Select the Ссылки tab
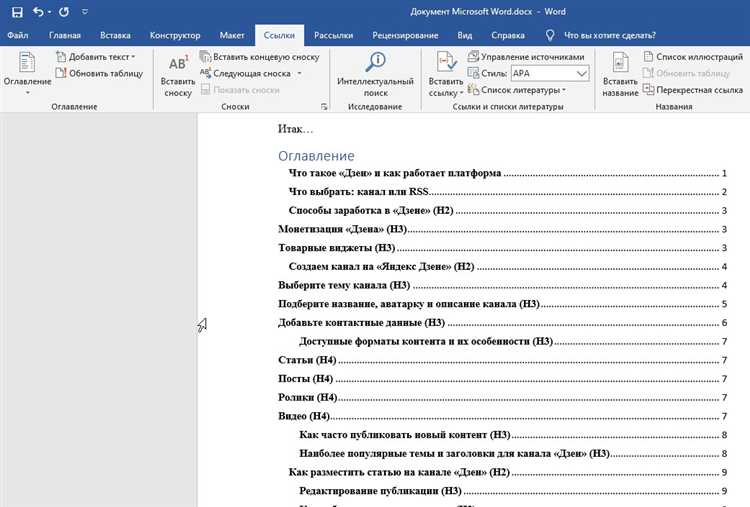 (x=279, y=35)
